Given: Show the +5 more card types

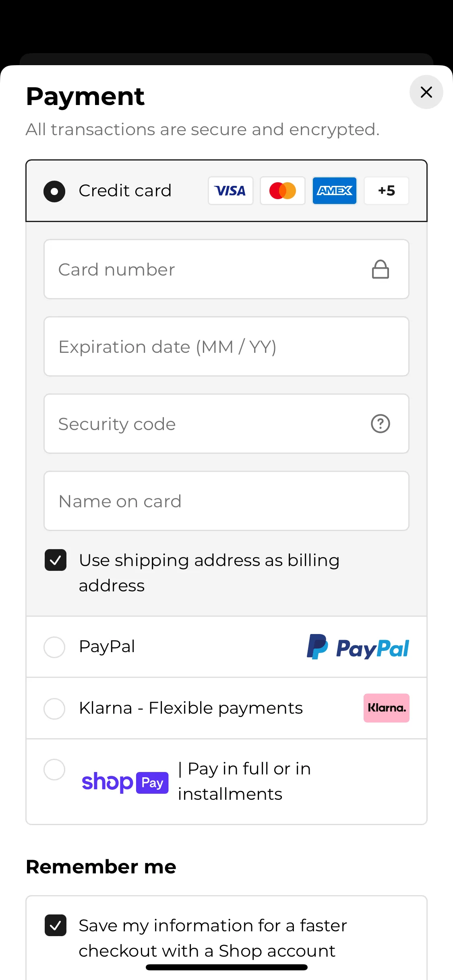Looking at the screenshot, I should click(387, 191).
